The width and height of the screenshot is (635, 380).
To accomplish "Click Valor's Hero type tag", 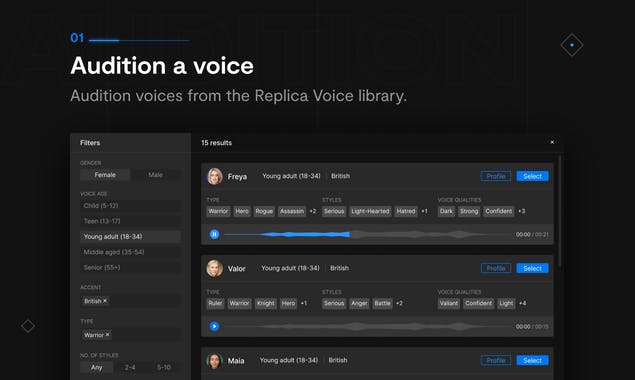I will [288, 303].
